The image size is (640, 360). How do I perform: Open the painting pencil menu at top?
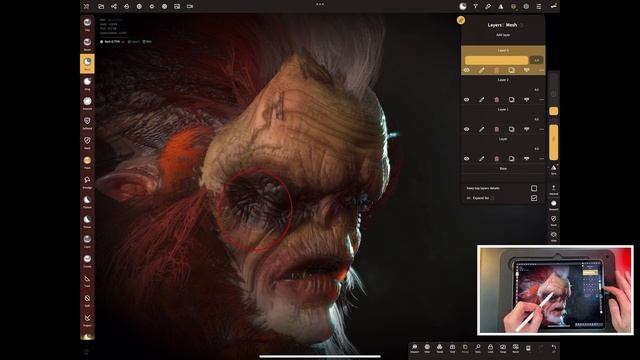click(x=488, y=6)
